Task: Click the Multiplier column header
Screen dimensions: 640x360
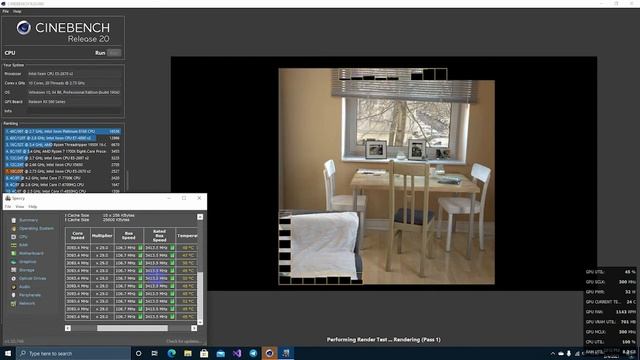Action: (102, 236)
